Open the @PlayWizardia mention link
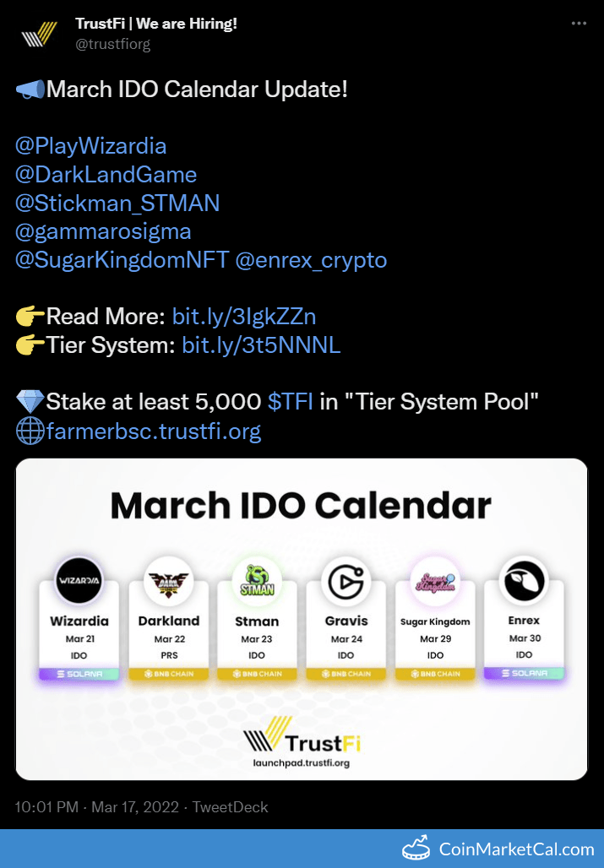Image resolution: width=604 pixels, height=868 pixels. tap(91, 146)
